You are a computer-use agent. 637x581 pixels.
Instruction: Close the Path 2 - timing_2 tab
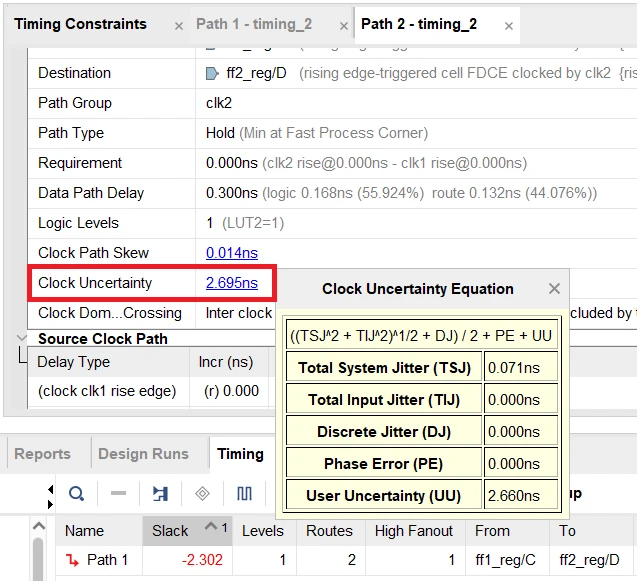509,26
